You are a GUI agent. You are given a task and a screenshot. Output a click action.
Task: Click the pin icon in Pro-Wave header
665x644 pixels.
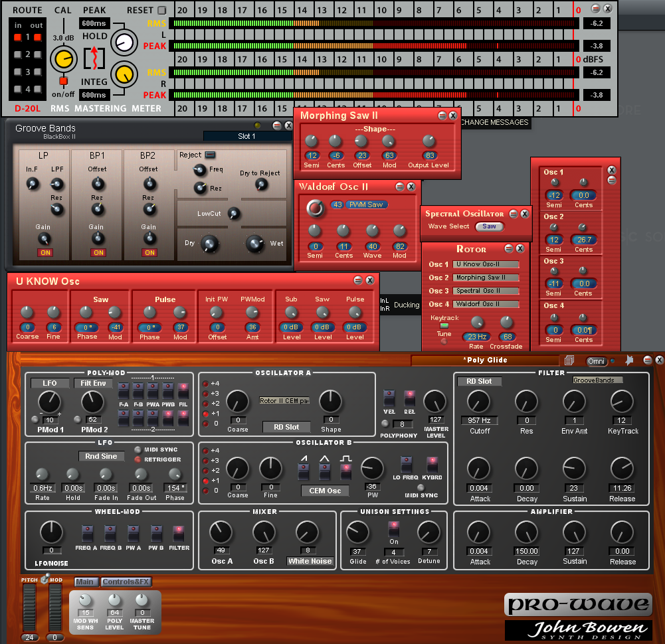[x=629, y=361]
